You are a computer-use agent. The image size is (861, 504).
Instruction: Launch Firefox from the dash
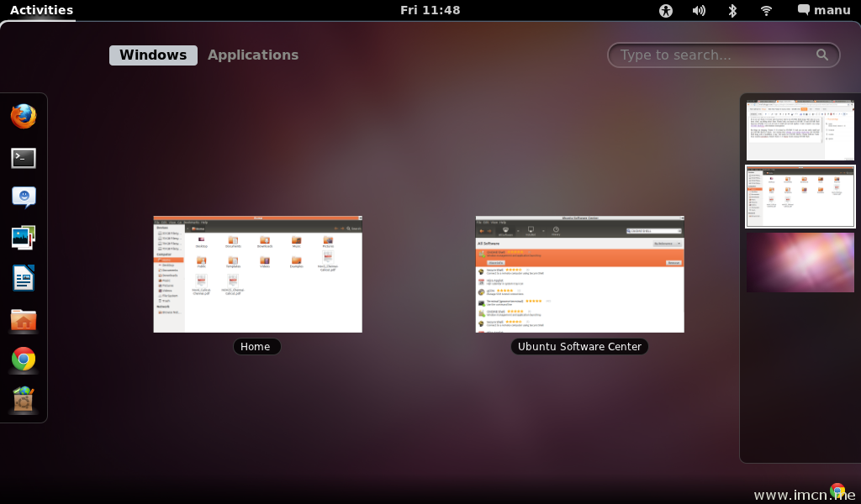click(24, 117)
